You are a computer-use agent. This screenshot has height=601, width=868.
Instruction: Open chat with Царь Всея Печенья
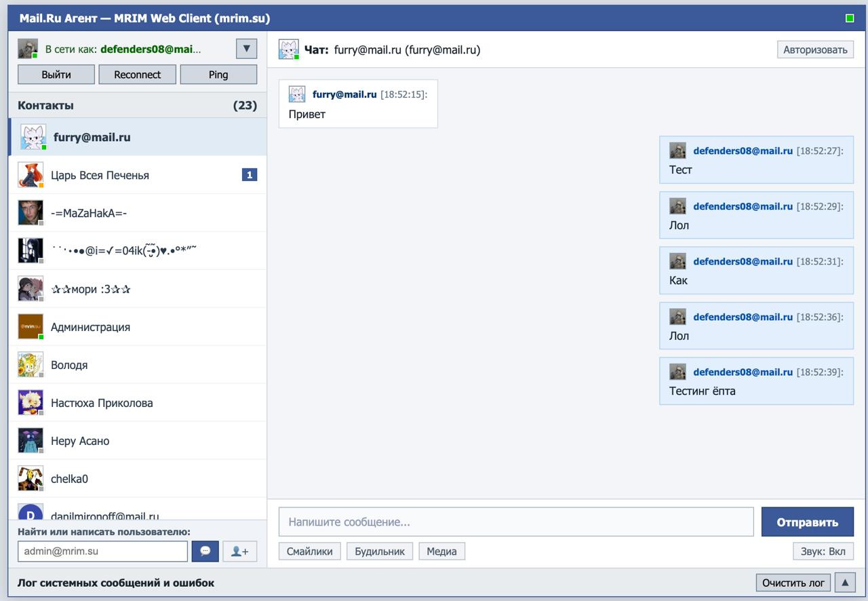point(138,175)
